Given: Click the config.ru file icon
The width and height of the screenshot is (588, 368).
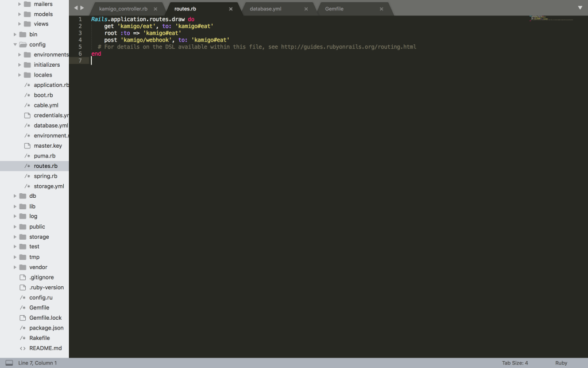Looking at the screenshot, I should tap(23, 298).
